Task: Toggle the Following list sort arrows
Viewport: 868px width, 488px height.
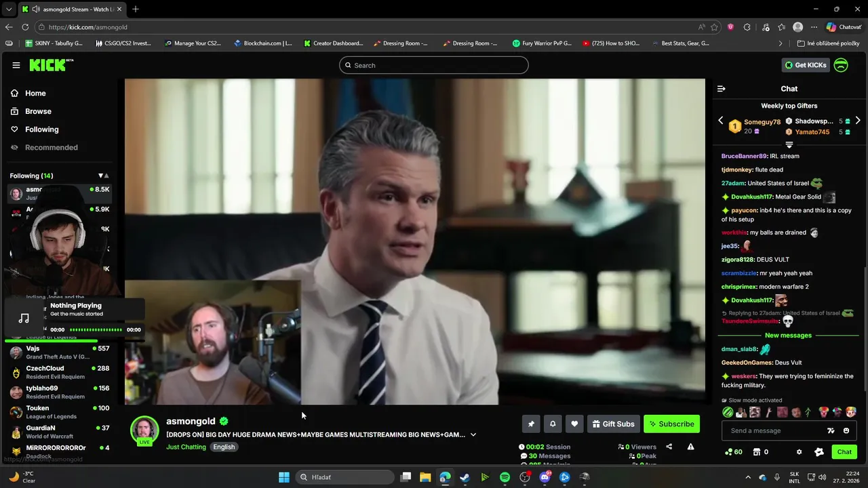Action: click(103, 176)
